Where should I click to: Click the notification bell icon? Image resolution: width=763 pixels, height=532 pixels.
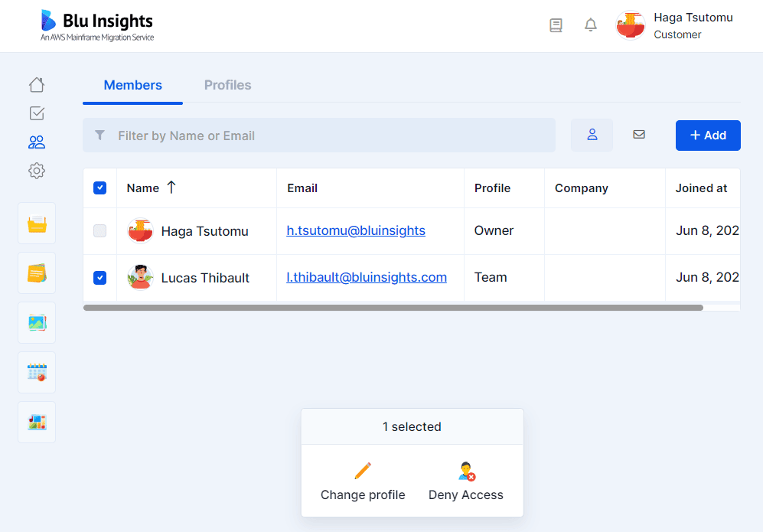(591, 25)
